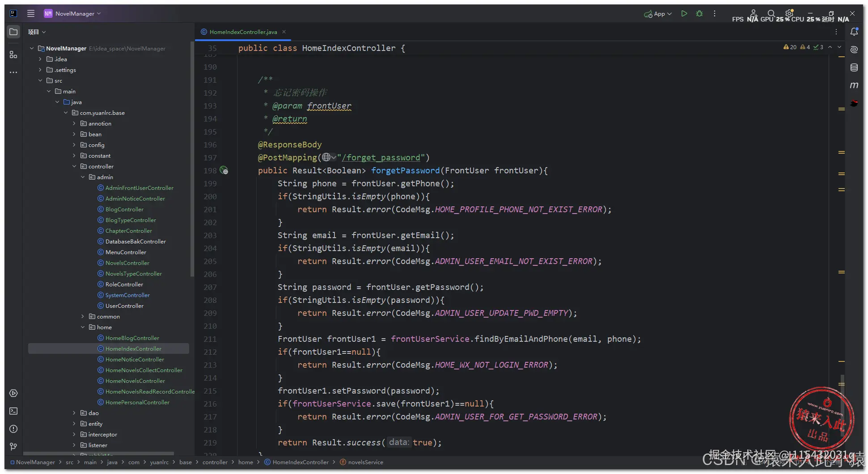Expand the entity package

coord(74,424)
